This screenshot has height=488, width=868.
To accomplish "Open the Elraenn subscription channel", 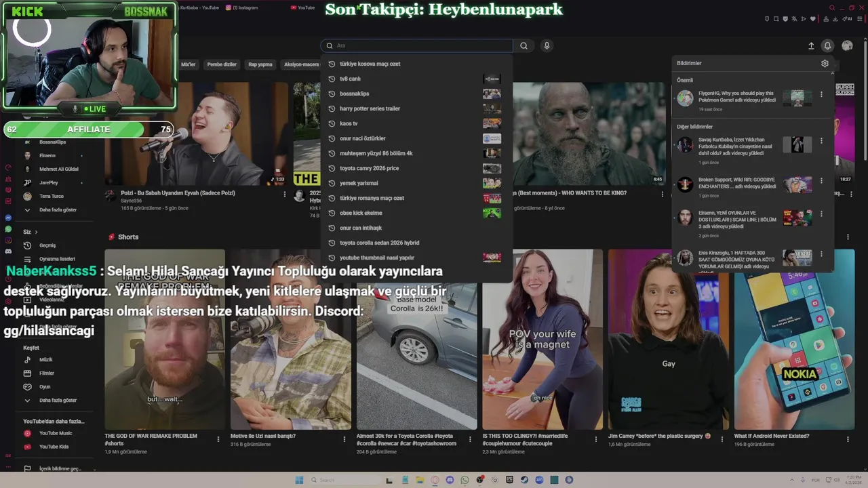I will point(47,156).
